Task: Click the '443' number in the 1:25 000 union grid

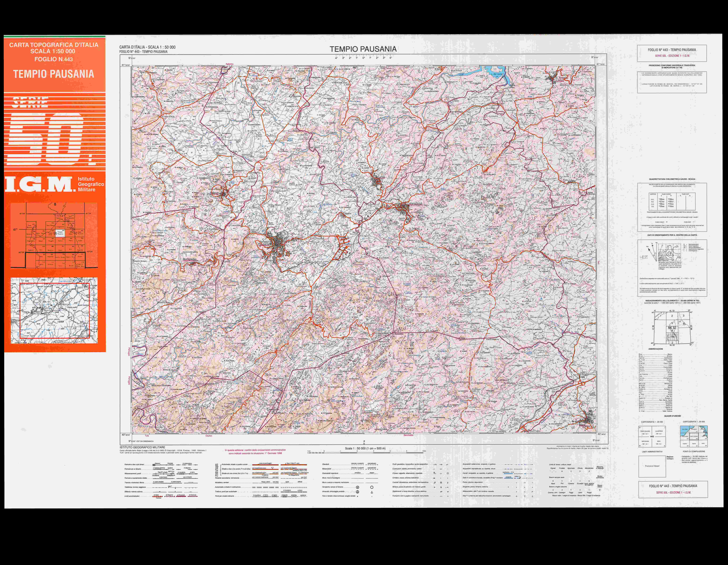Action: 652,436
